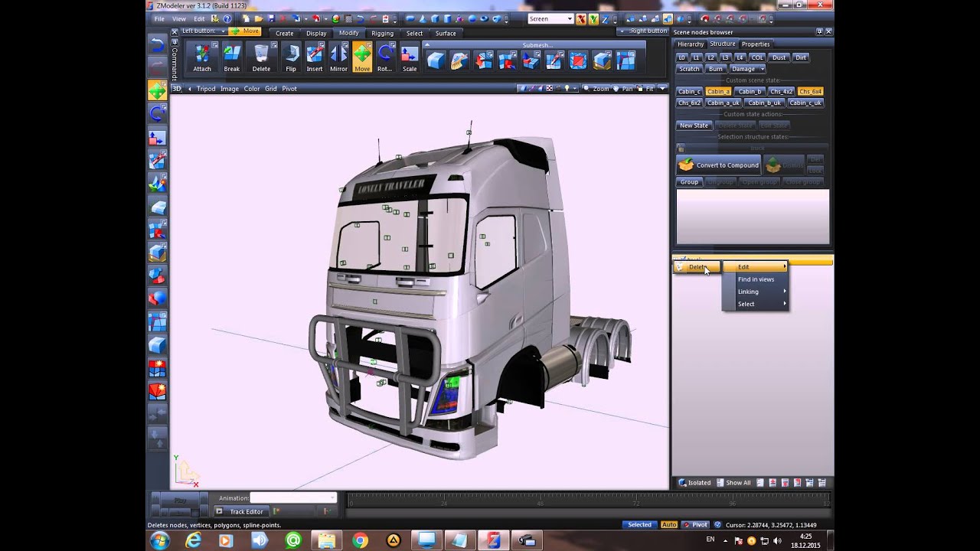Screen dimensions: 980x551
Task: Select the Insert tool
Action: [x=315, y=58]
